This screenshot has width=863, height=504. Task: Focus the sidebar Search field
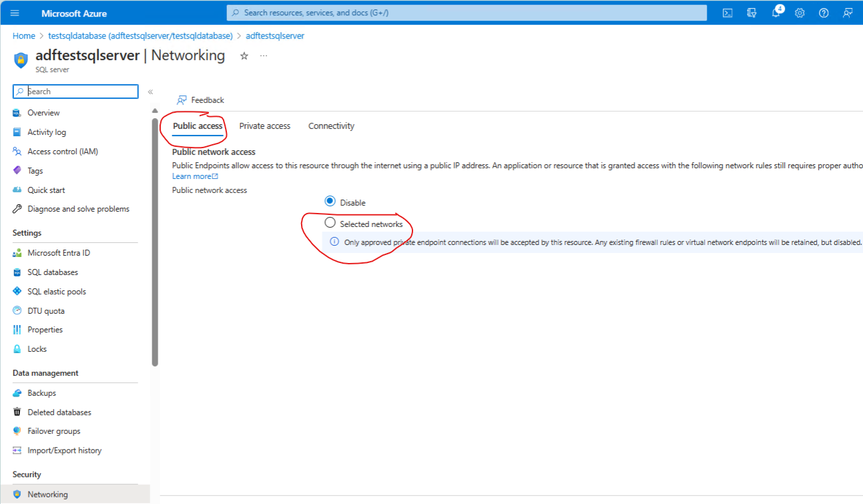tap(75, 91)
